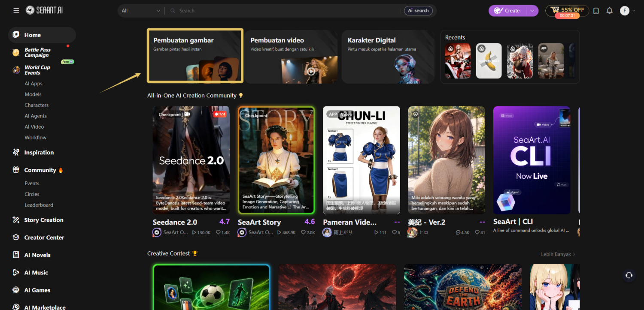Click the 55% OFF promotion button

567,11
